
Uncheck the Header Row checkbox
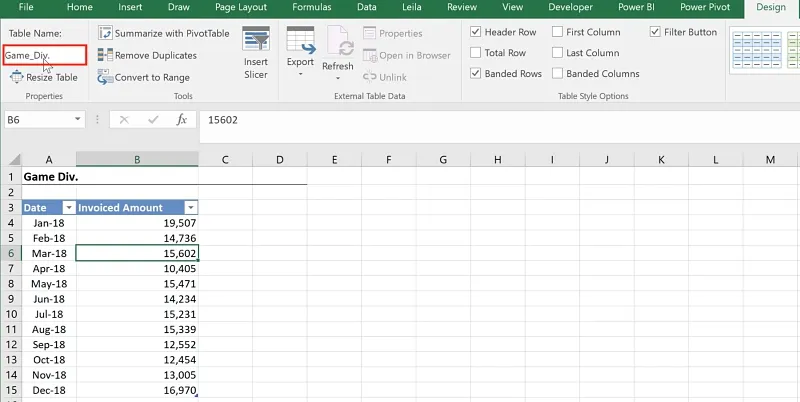(x=476, y=32)
